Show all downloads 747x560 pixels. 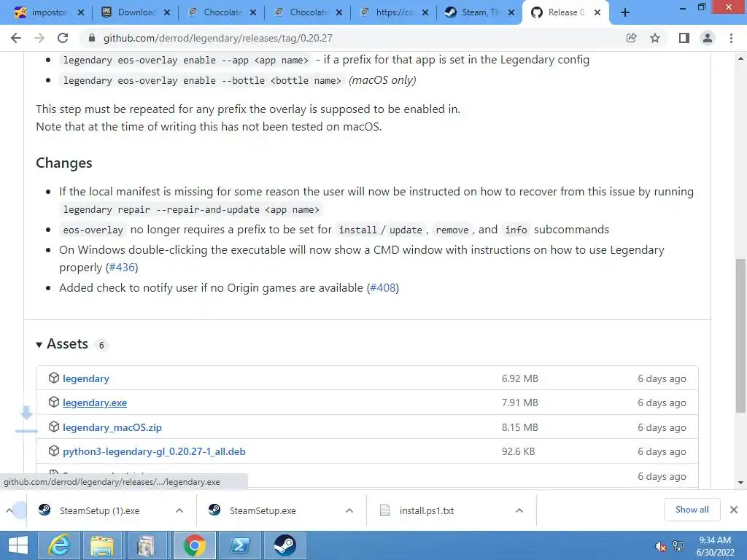(x=692, y=510)
